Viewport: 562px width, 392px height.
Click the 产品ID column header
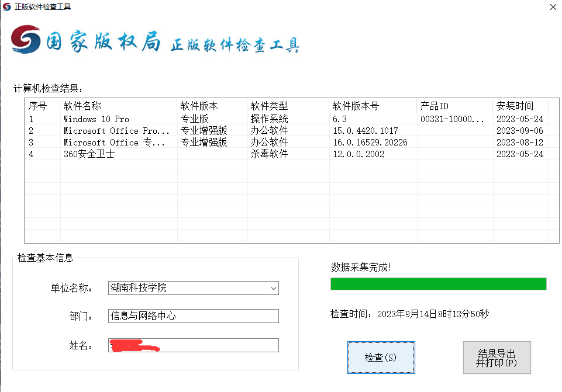(455, 106)
